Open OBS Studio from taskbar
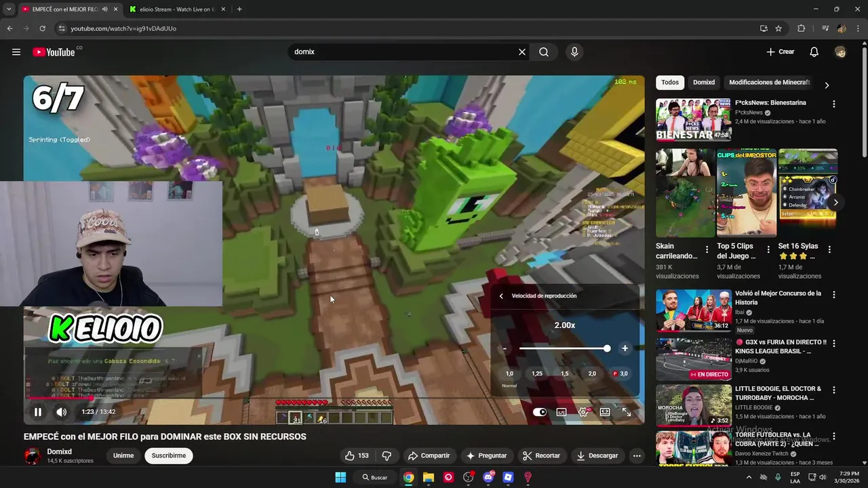This screenshot has height=488, width=868. tap(468, 477)
